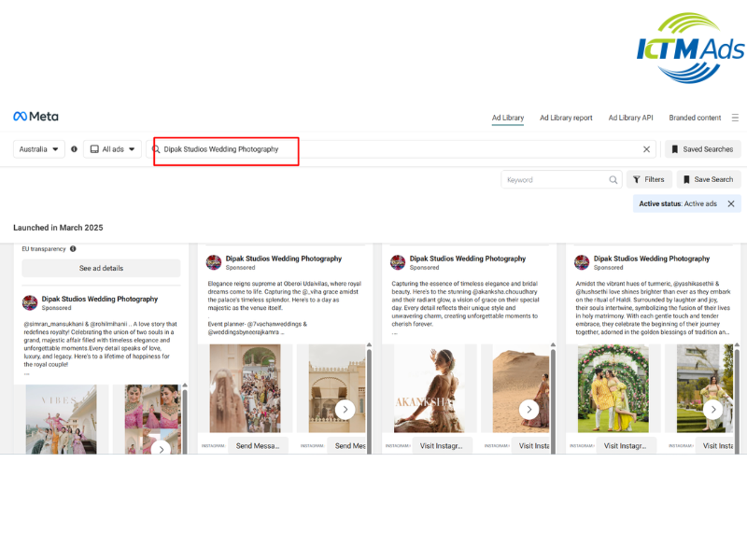The width and height of the screenshot is (747, 560).
Task: Click the EU transparency info icon
Action: point(73,248)
